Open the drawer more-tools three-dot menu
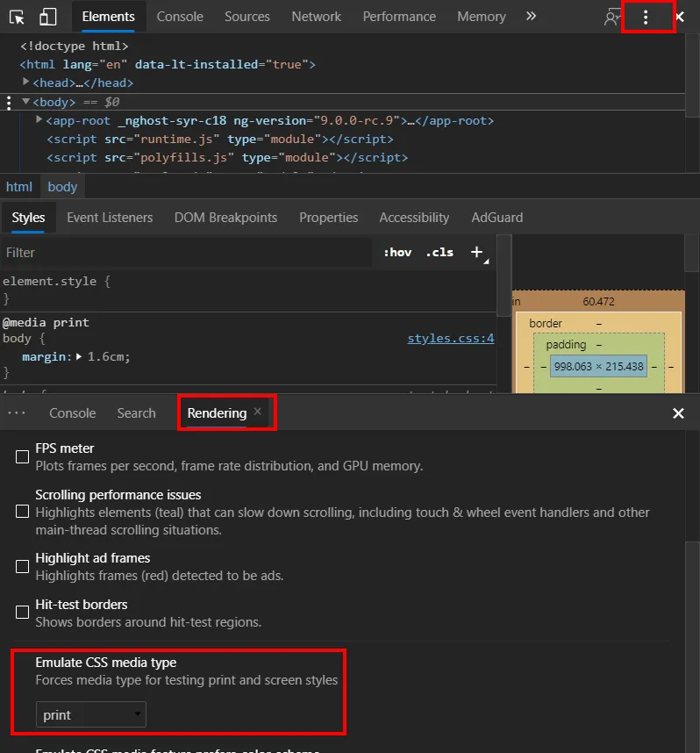Screen dimensions: 700x753 pos(17,413)
